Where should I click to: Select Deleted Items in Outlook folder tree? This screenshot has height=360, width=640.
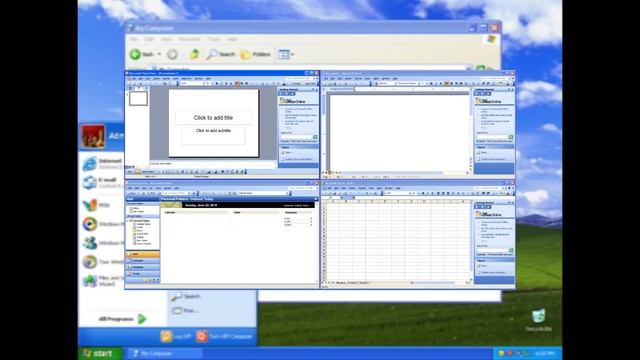point(143,224)
